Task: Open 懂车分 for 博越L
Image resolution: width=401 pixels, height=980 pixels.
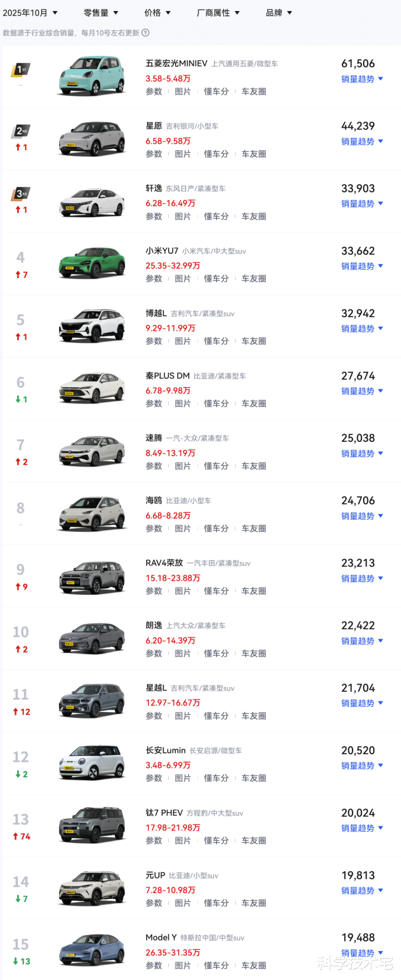Action: 216,341
